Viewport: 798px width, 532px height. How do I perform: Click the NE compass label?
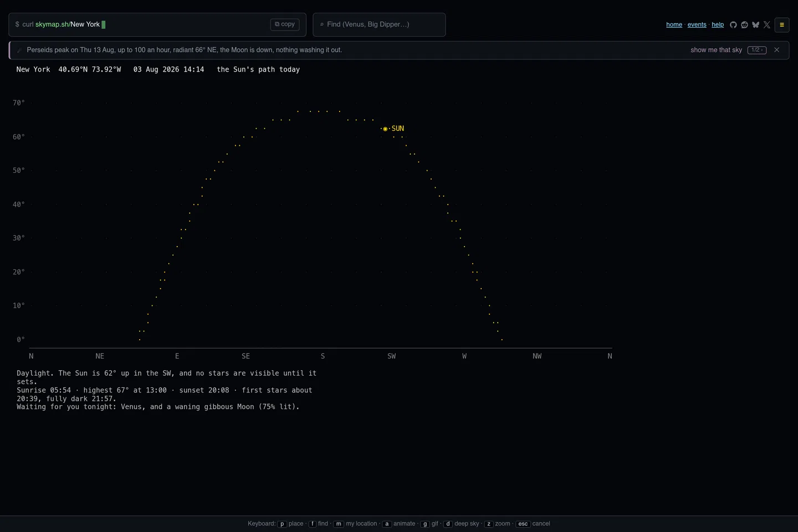tap(100, 356)
